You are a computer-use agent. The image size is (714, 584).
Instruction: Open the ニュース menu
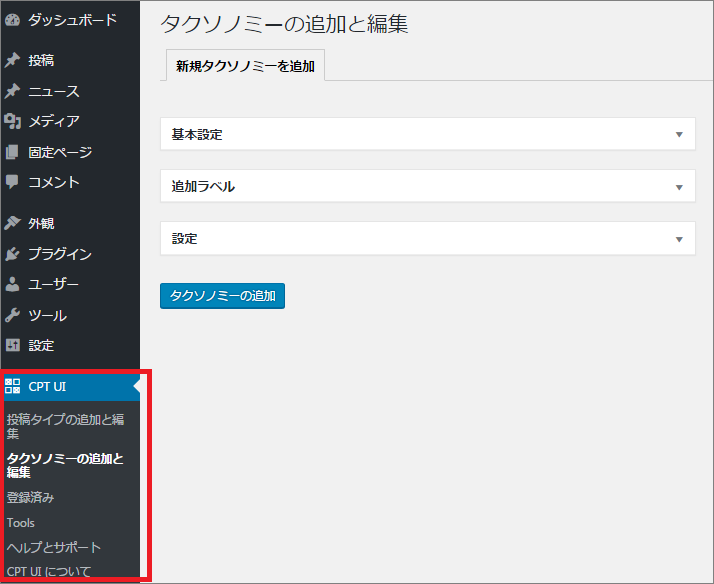click(54, 91)
